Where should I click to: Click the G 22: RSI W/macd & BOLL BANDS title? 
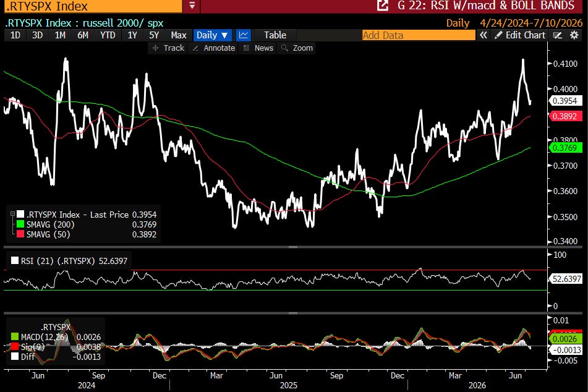(x=486, y=6)
